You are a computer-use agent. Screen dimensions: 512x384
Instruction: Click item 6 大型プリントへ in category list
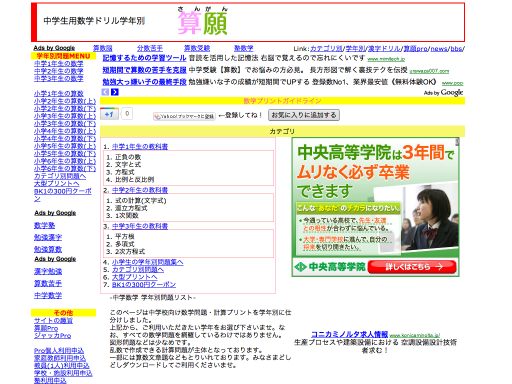tap(134, 277)
